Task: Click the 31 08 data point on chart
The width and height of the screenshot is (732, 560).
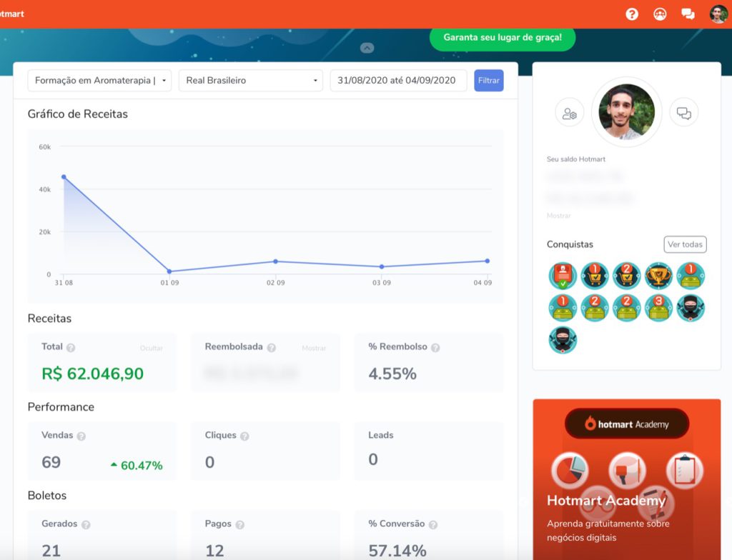Action: point(64,176)
